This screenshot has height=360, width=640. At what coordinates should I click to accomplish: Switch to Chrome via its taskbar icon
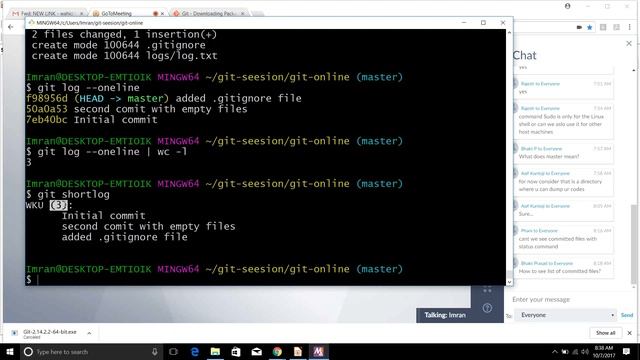(x=277, y=351)
